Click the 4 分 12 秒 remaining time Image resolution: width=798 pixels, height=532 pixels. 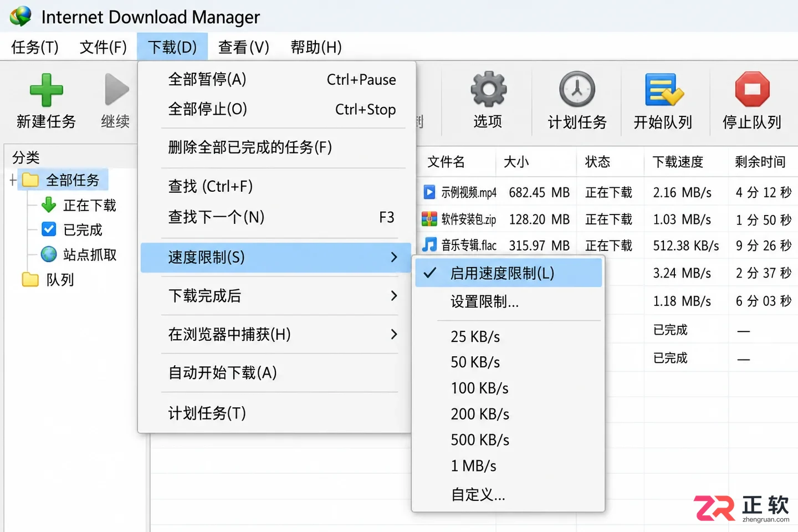[764, 192]
